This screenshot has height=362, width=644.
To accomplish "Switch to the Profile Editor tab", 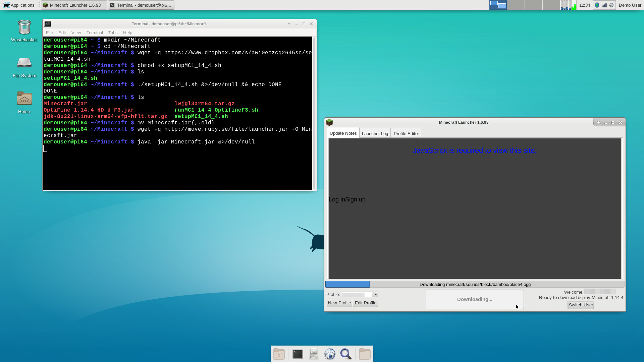I will click(406, 133).
